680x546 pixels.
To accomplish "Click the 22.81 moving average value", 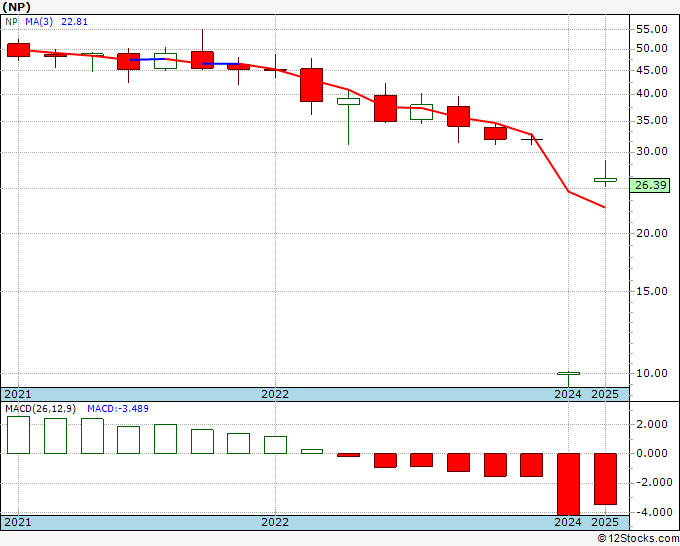I will [x=74, y=22].
